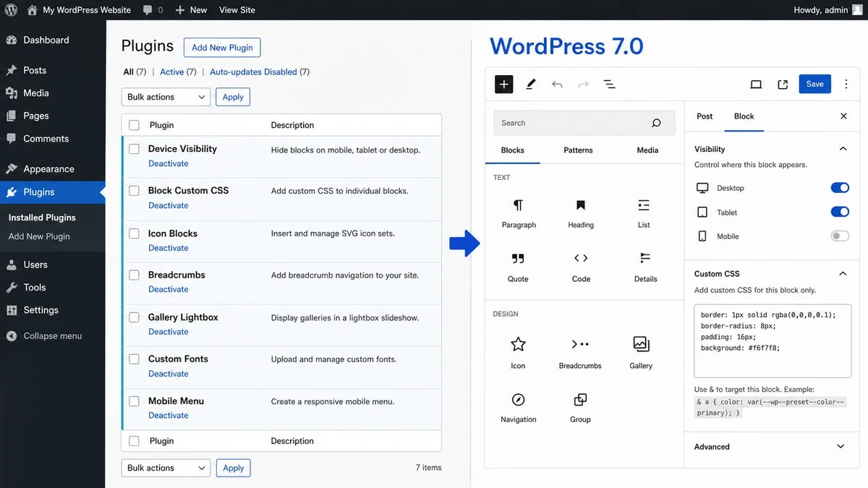This screenshot has width=868, height=488.
Task: Switch to the Post settings tab
Action: click(x=705, y=116)
